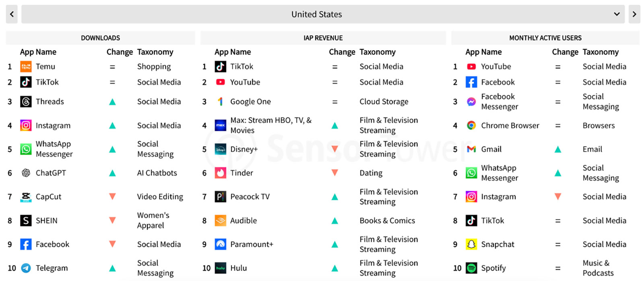Select the MONTHLY ACTIVE USERS header

(545, 38)
